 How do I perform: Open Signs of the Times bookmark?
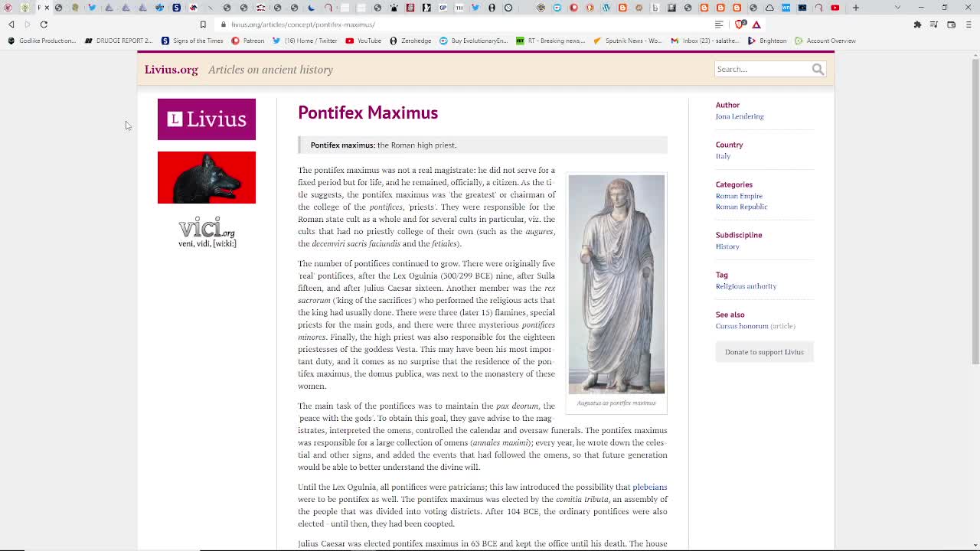[x=192, y=41]
